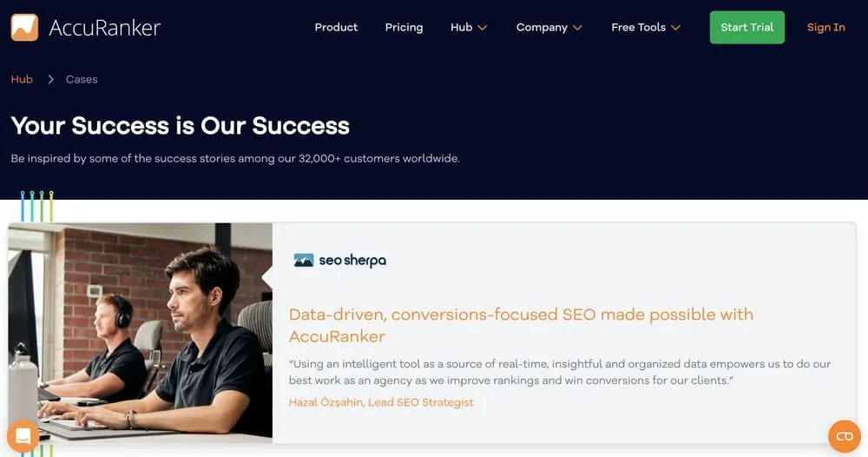The height and width of the screenshot is (457, 868).
Task: Click the Sign In link
Action: pyautogui.click(x=825, y=27)
